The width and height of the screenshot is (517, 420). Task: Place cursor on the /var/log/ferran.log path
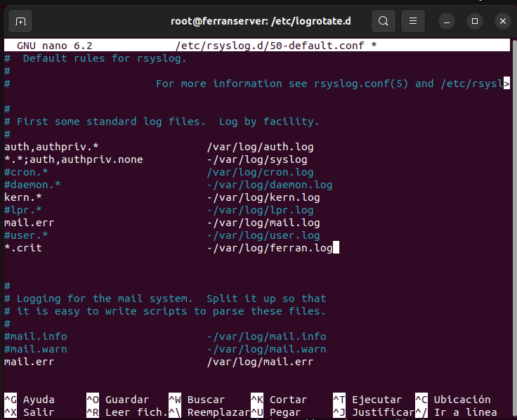pyautogui.click(x=273, y=248)
